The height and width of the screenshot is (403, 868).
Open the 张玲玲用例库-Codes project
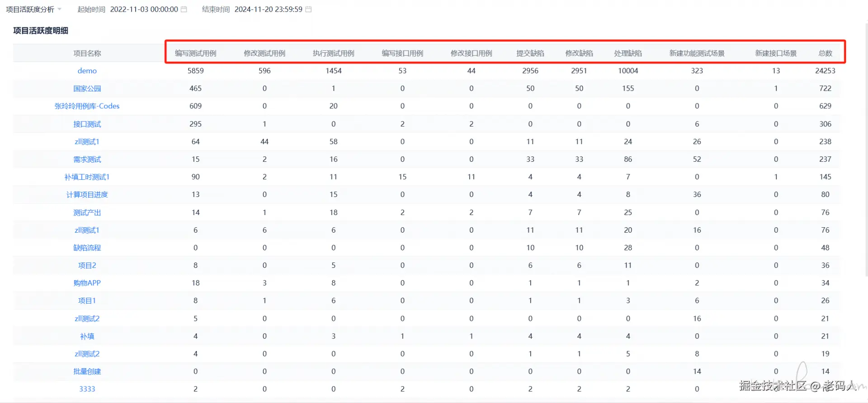pyautogui.click(x=87, y=106)
